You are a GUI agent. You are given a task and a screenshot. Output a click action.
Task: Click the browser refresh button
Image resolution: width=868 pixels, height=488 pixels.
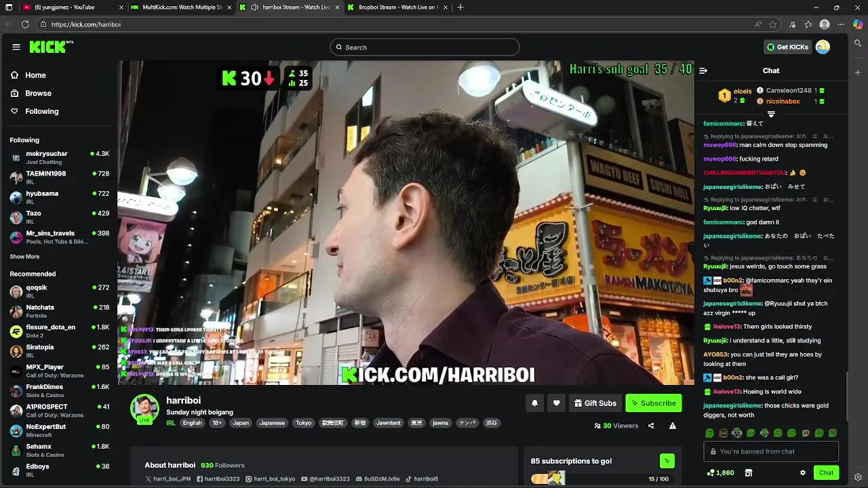[25, 24]
